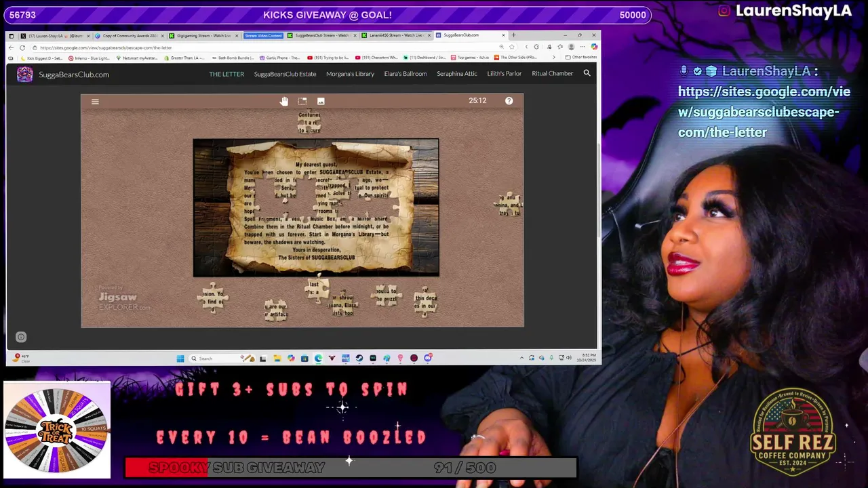This screenshot has width=868, height=488.
Task: Click the Kicks Giveaway goal bar
Action: [x=326, y=15]
